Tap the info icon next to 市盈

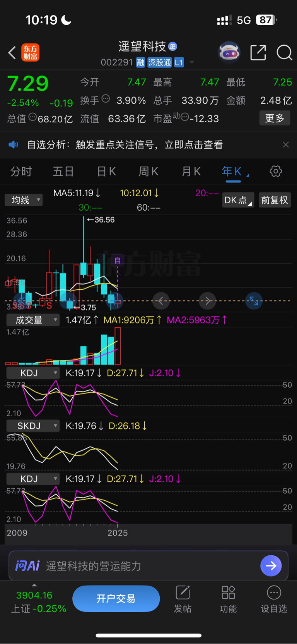(184, 117)
